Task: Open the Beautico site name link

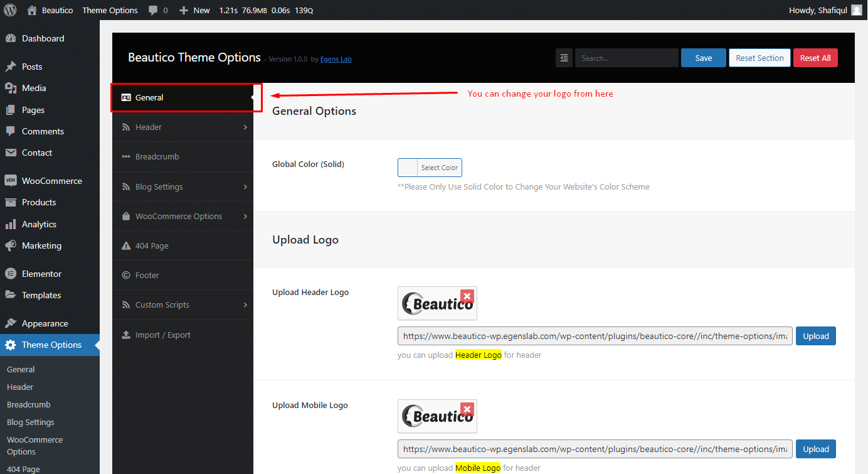Action: coord(57,10)
